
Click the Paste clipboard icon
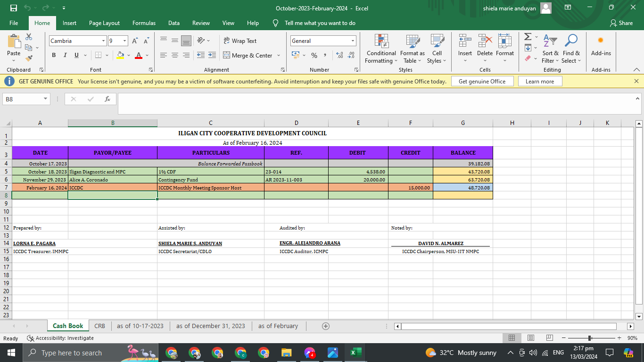click(14, 41)
